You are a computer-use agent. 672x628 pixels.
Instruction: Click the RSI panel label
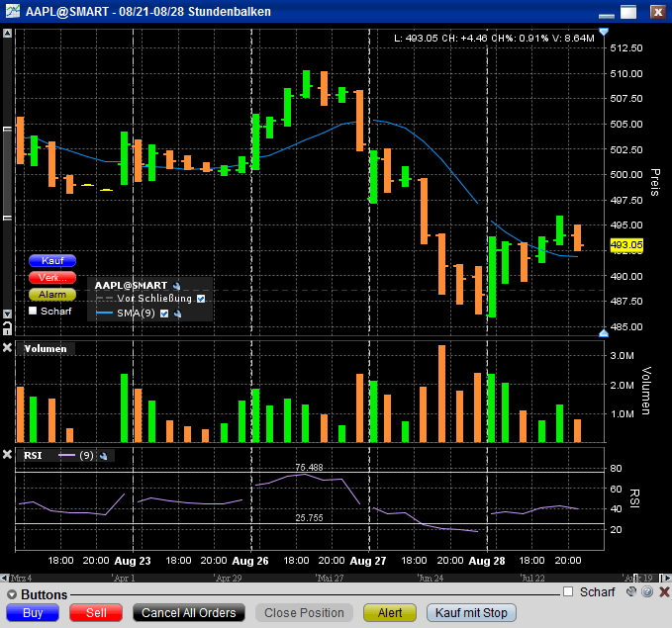(x=33, y=455)
